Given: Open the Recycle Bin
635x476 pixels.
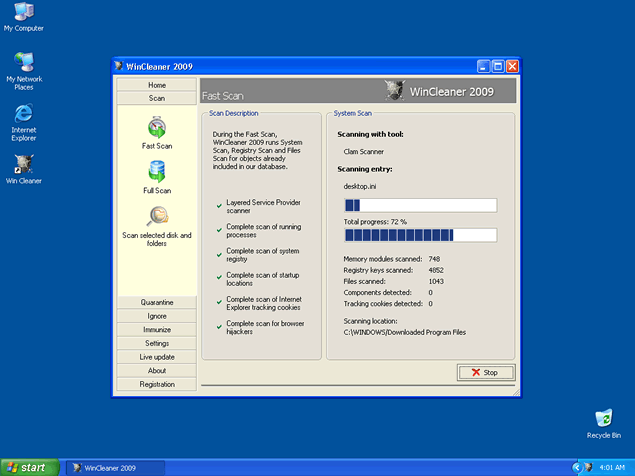Looking at the screenshot, I should click(603, 418).
